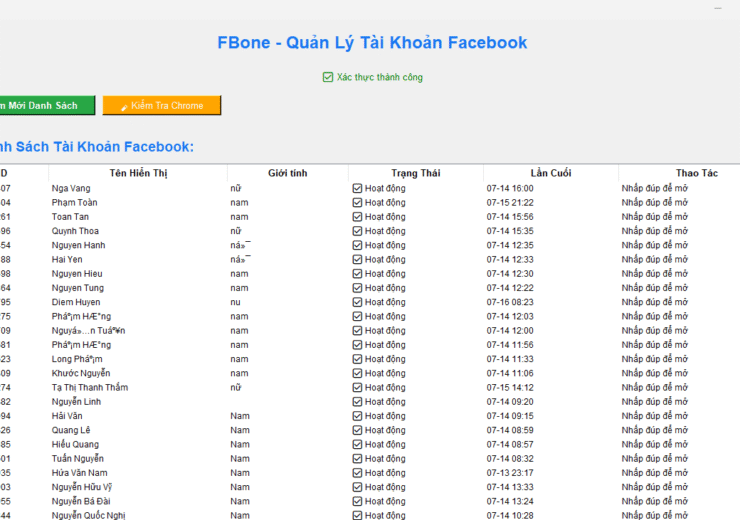Toggle the status checkbox for Quang Lê
This screenshot has height=520, width=740.
click(357, 430)
